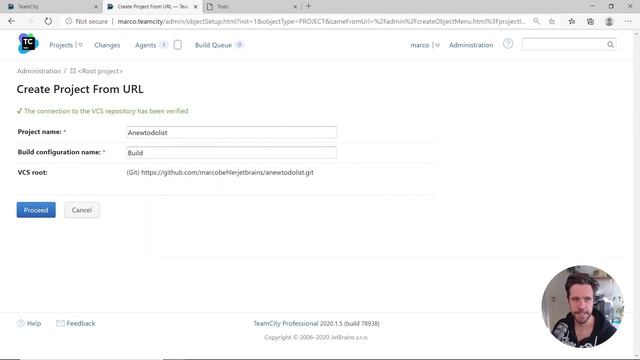Focus the Build configuration name field
640x360 pixels.
(231, 153)
